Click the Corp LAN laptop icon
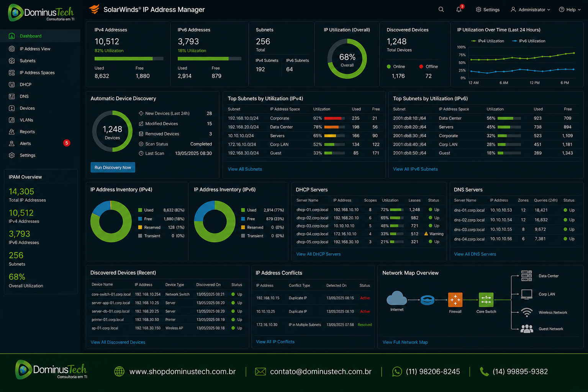Screen dimensions: 588x392 coord(527,294)
